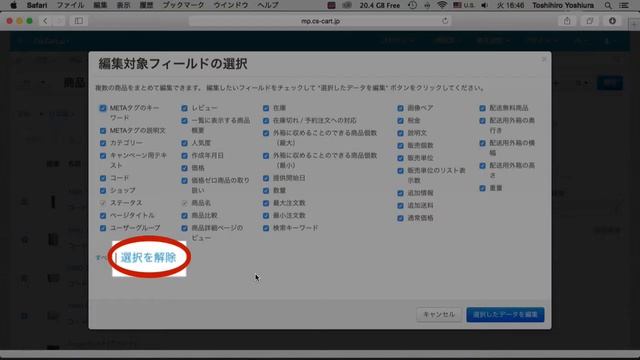640x360 pixels.
Task: Uncheck the 検索キーワード checkbox
Action: [x=266, y=228]
